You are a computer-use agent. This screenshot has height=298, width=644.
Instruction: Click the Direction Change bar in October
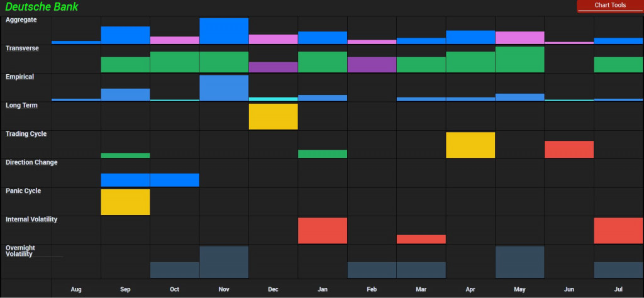(175, 180)
